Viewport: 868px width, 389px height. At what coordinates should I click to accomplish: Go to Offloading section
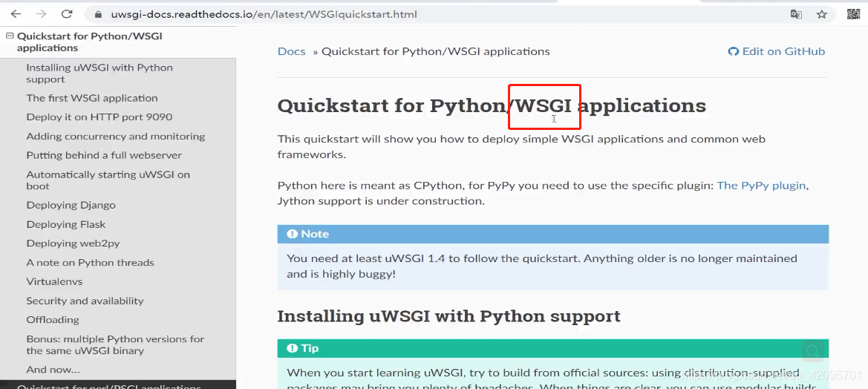pos(53,320)
